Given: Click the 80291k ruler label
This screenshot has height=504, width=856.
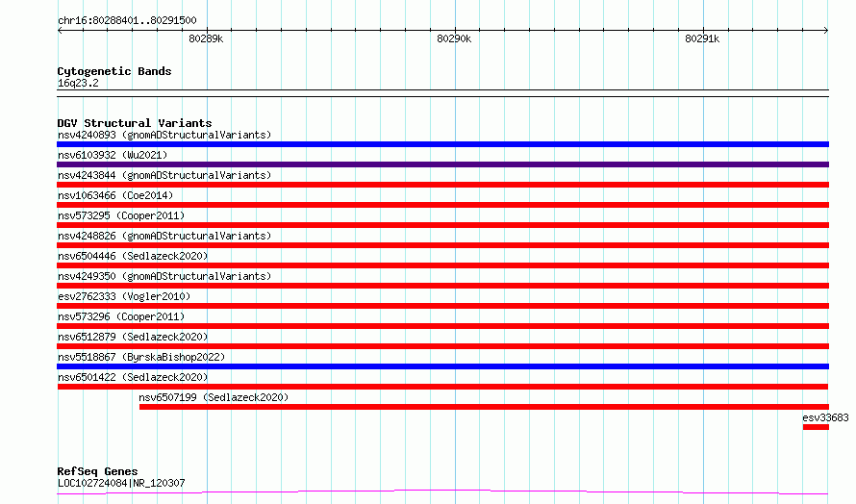Looking at the screenshot, I should point(702,38).
